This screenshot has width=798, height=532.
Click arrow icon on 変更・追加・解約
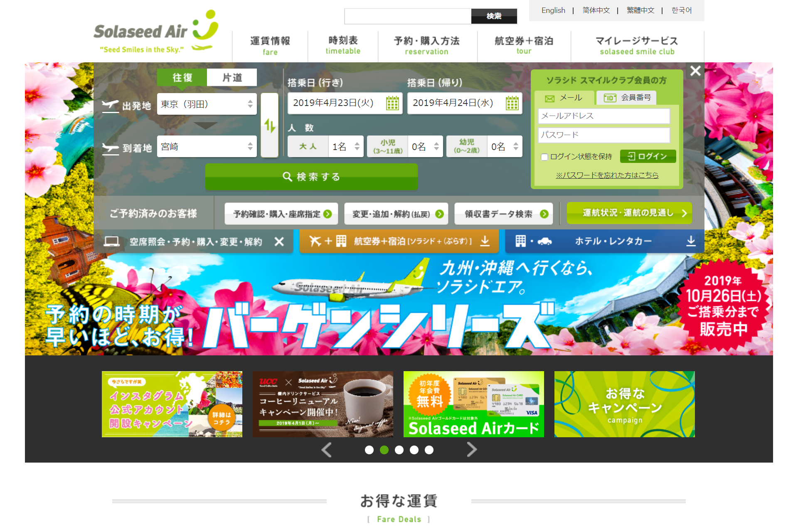(439, 214)
